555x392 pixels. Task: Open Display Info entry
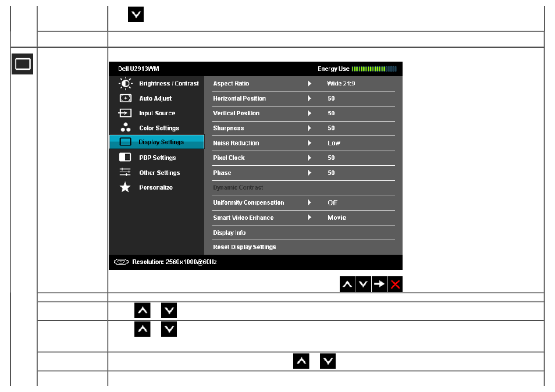coord(229,233)
